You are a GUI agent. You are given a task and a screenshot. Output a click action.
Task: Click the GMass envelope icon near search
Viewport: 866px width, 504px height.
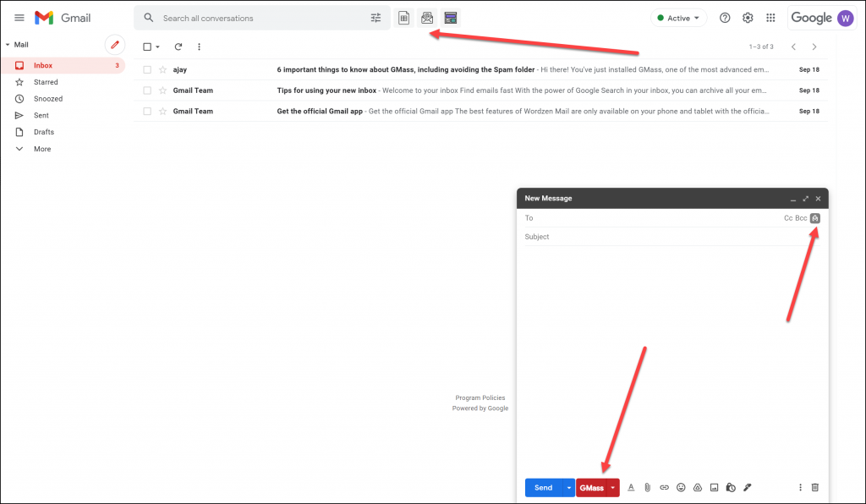click(427, 19)
